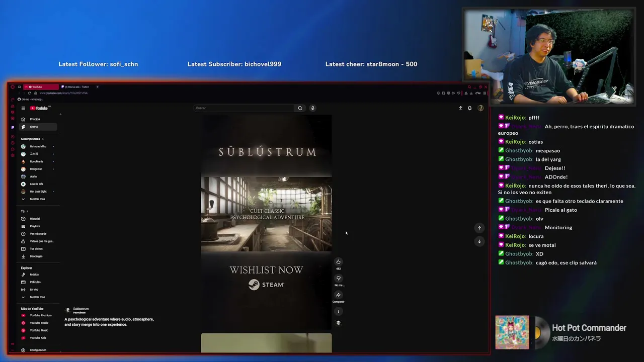This screenshot has width=644, height=362.
Task: Open the Her Last Sight channel
Action: click(39, 192)
